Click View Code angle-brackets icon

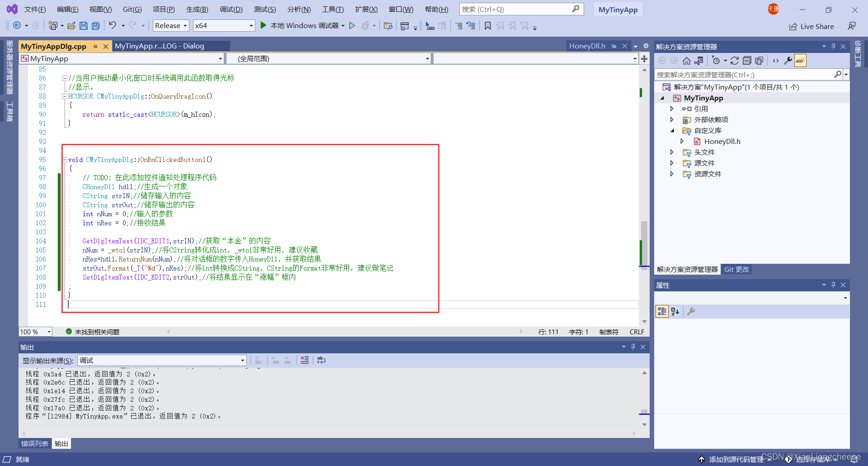coord(776,61)
